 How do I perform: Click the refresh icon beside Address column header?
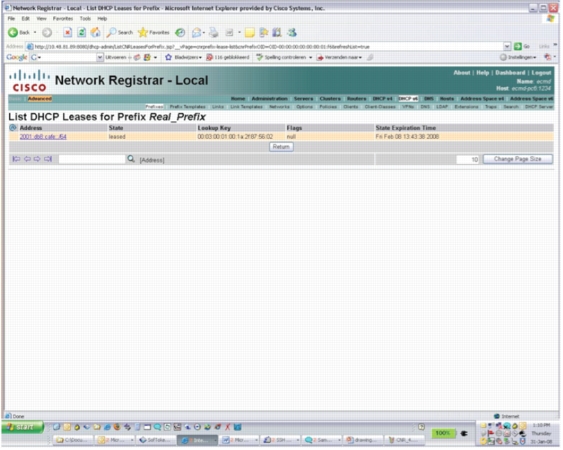[x=13, y=127]
